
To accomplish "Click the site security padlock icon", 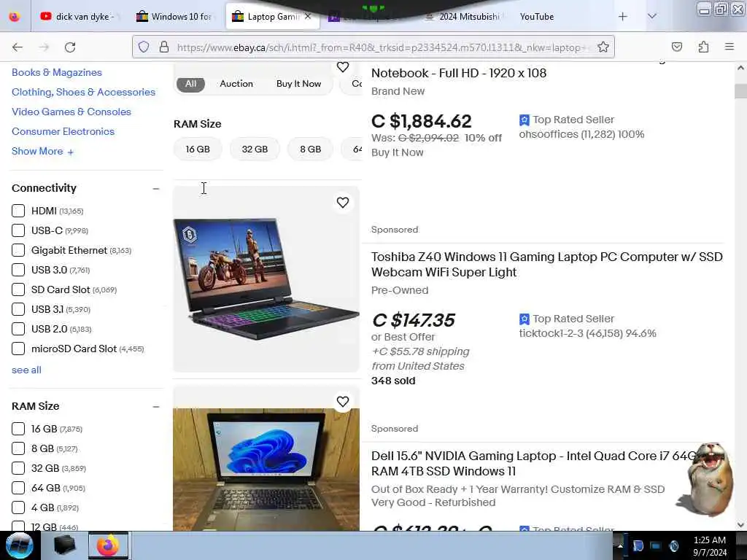I will point(164,47).
